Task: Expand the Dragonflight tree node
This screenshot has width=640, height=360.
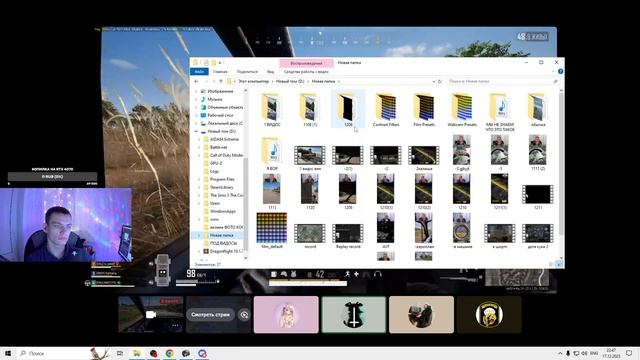Action: (199, 251)
